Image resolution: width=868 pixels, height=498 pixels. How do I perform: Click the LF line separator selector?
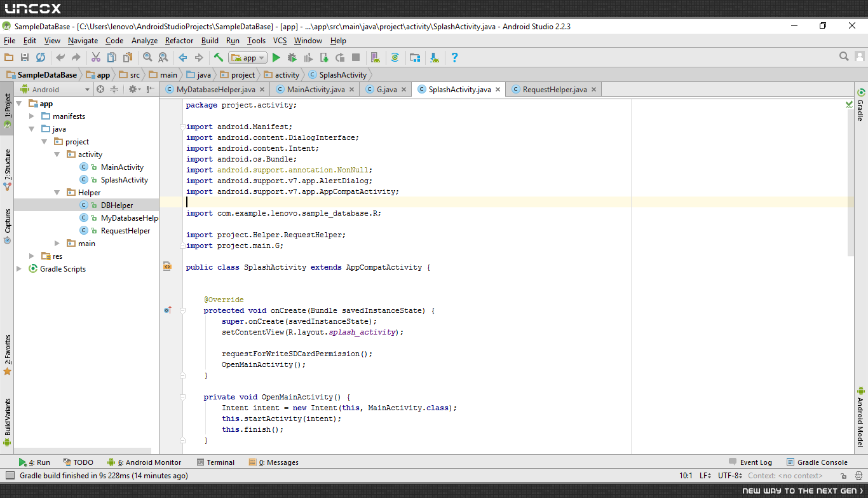[705, 476]
